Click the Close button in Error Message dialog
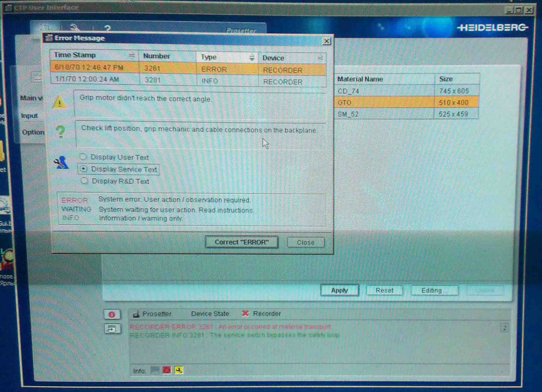 [306, 243]
